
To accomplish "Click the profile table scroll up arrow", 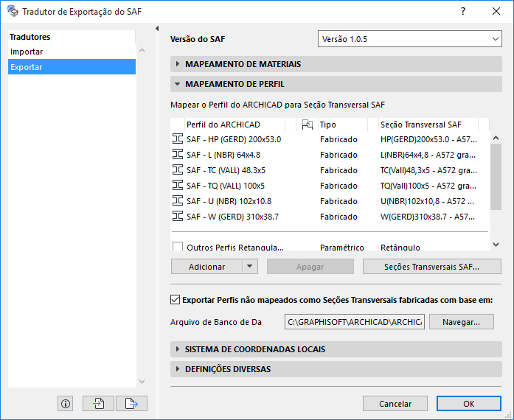I will tap(496, 139).
